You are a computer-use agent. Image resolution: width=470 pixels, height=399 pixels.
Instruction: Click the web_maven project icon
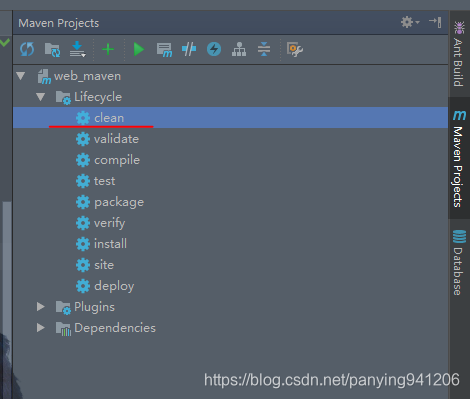[44, 77]
